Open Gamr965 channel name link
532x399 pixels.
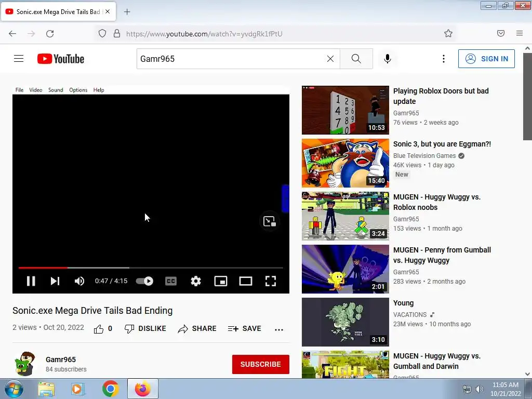(61, 360)
